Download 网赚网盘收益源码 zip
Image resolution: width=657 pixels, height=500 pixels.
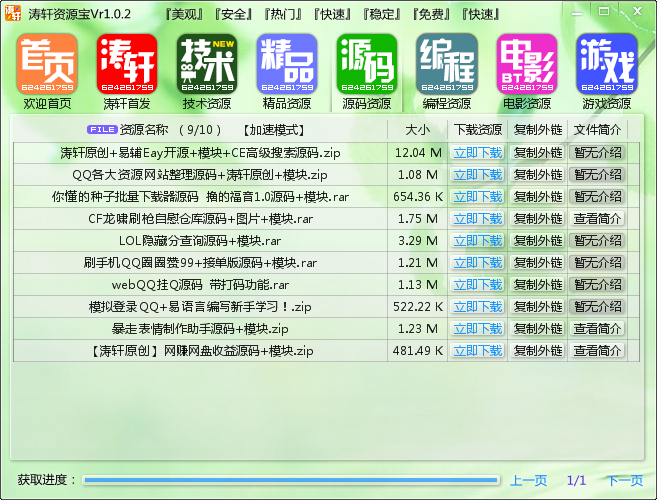click(x=478, y=351)
